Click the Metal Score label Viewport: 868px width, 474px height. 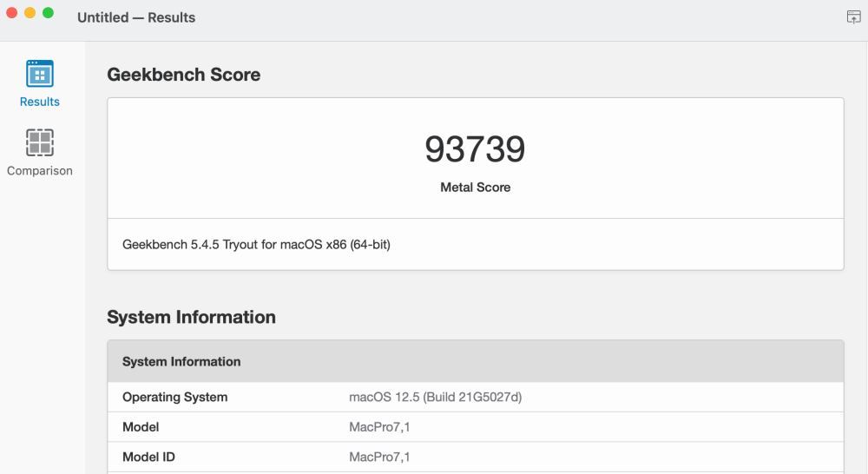coord(475,188)
